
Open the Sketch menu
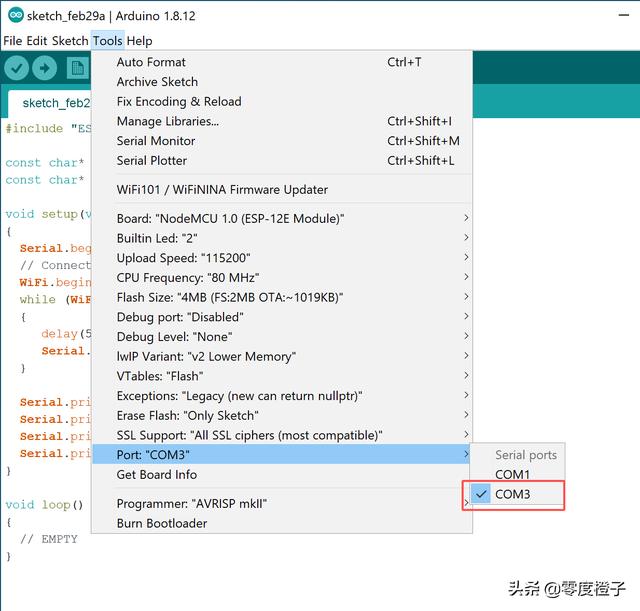click(70, 41)
